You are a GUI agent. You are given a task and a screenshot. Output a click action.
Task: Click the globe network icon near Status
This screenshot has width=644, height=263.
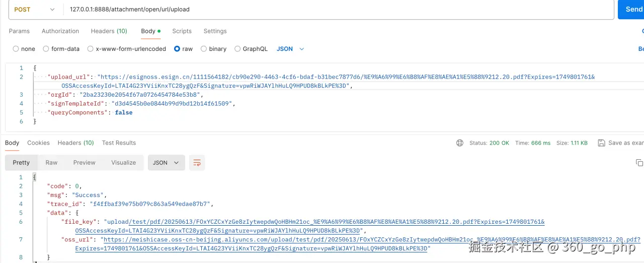click(x=459, y=143)
